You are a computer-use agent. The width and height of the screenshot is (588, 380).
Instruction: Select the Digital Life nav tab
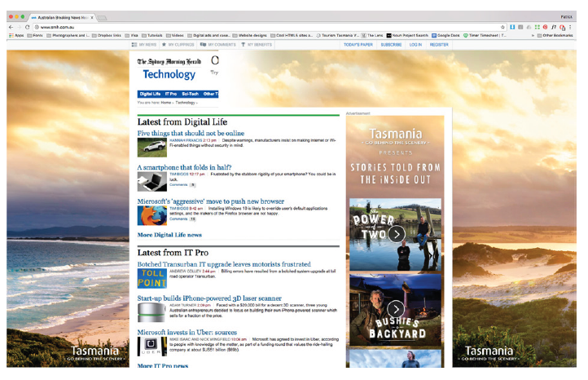click(150, 94)
